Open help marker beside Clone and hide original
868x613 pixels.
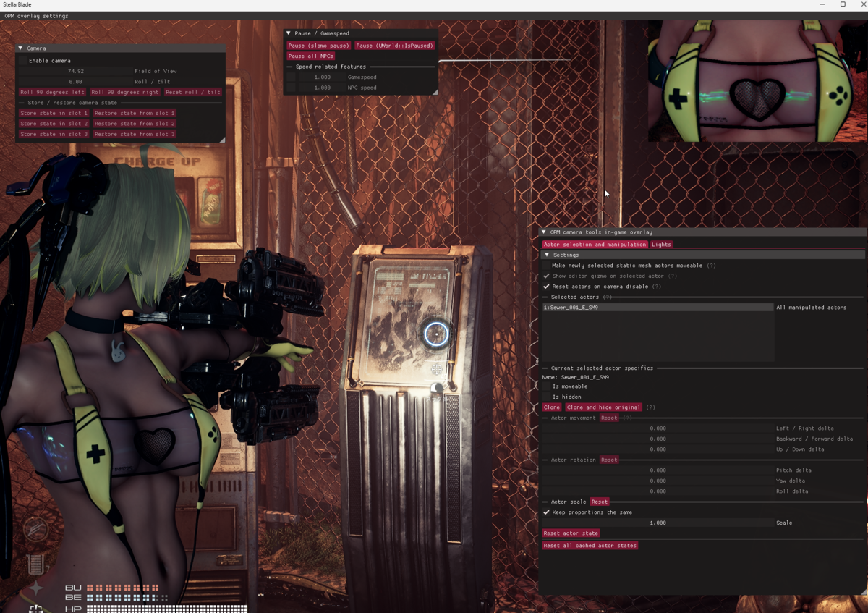(650, 407)
